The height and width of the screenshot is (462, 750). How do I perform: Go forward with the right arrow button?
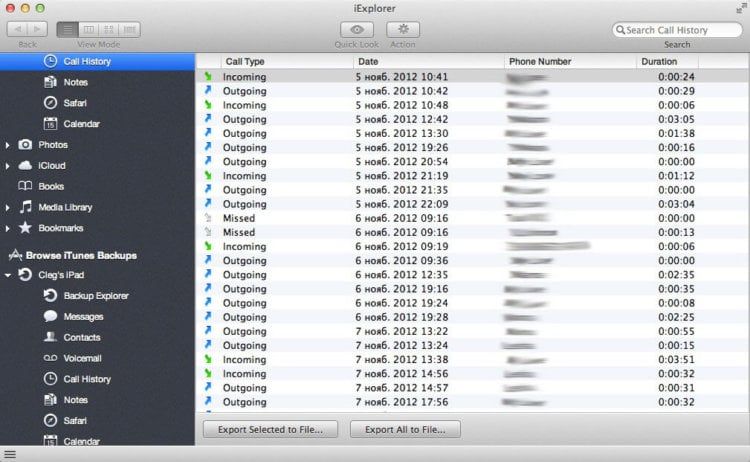[x=37, y=30]
